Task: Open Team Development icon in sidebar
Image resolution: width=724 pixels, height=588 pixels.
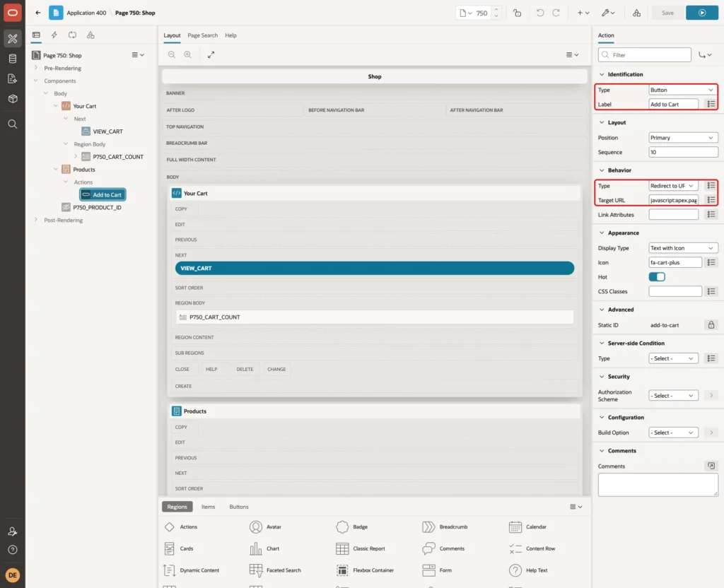Action: (13, 79)
